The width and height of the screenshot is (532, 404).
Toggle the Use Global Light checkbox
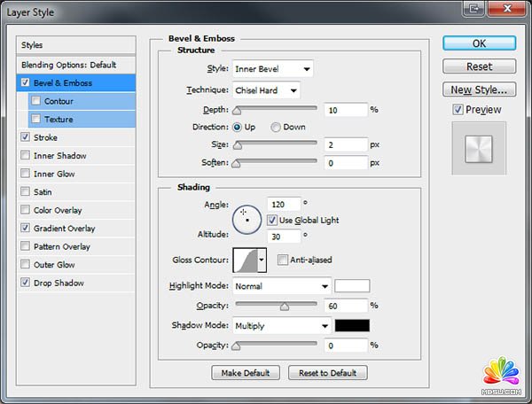273,220
